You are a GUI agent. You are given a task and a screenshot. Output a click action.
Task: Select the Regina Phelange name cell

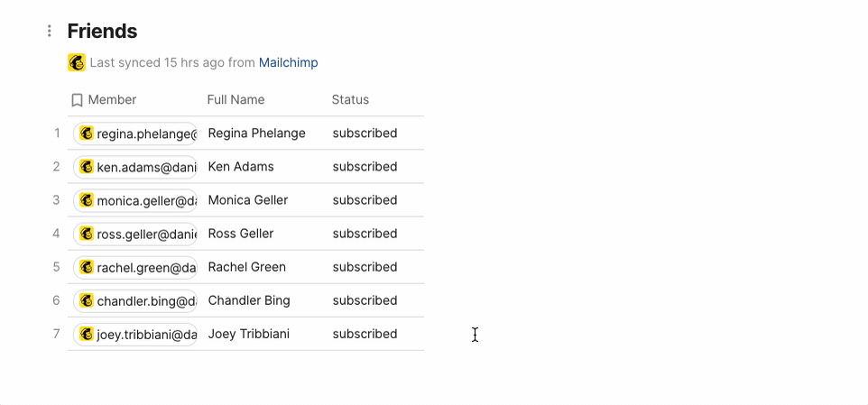pos(256,133)
